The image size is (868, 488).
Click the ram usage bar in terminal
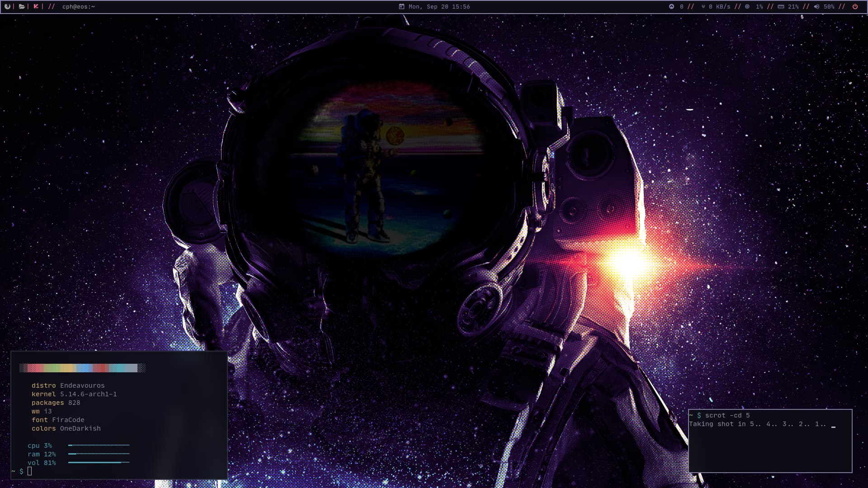(99, 454)
